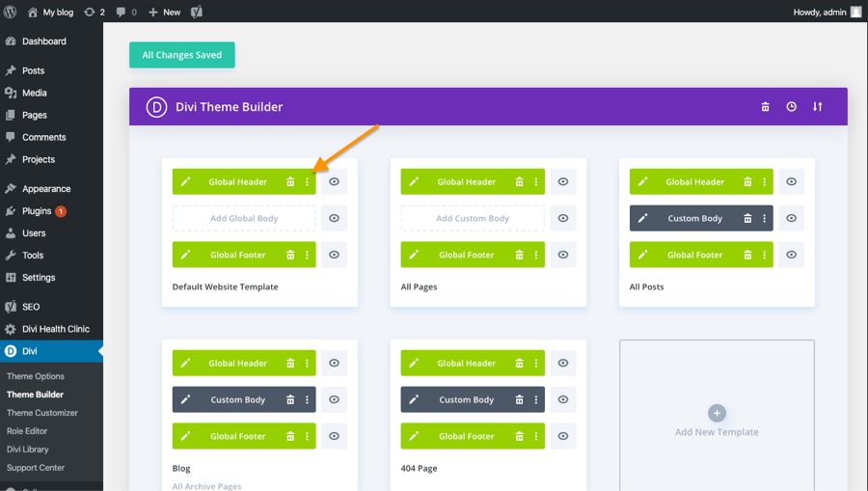Delete Global Footer in All Posts template

coord(747,255)
